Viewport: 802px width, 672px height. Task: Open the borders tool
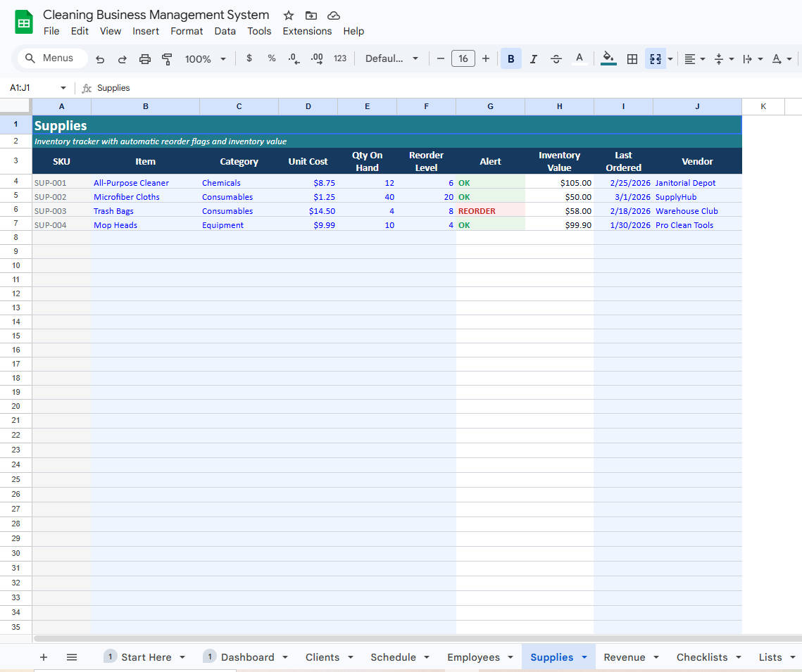632,59
